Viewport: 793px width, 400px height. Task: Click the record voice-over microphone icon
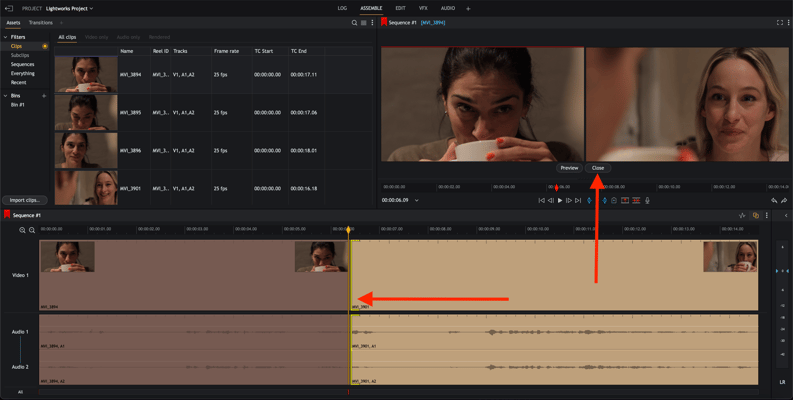coord(647,200)
